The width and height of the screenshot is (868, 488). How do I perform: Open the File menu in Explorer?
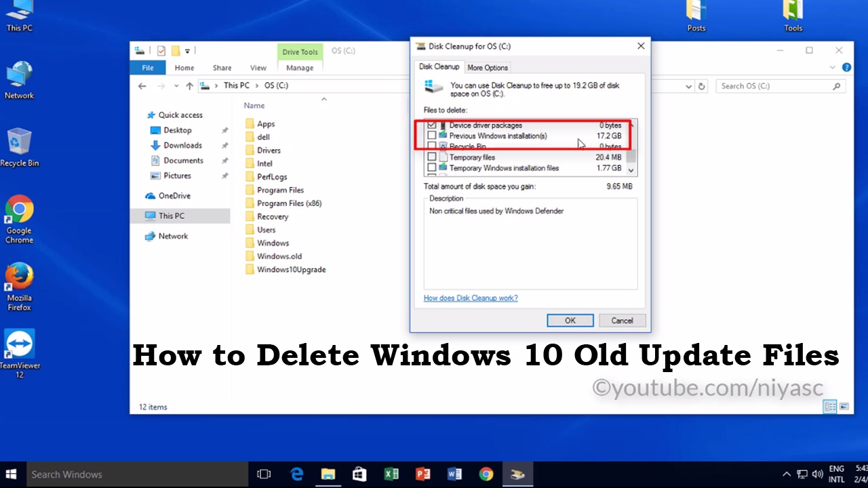[148, 68]
